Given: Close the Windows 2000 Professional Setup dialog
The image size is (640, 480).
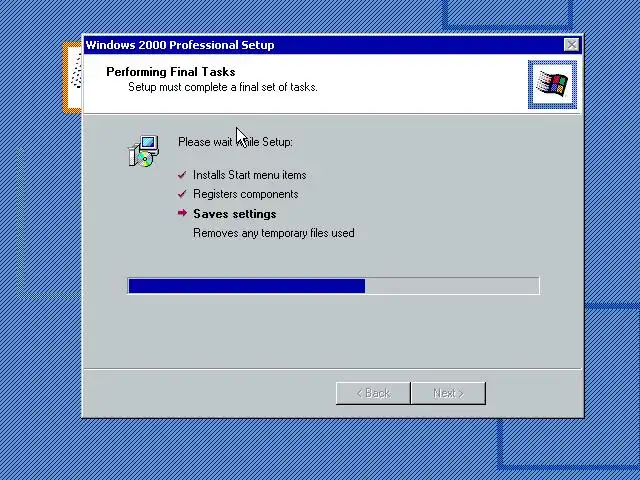Looking at the screenshot, I should pos(571,44).
